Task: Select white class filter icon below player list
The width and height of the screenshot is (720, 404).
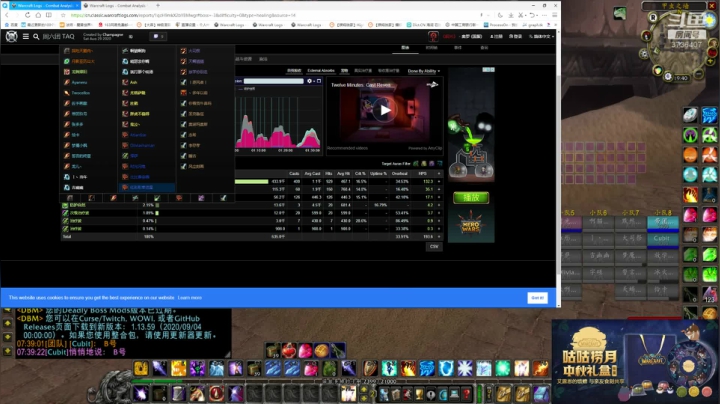Action: point(223,198)
